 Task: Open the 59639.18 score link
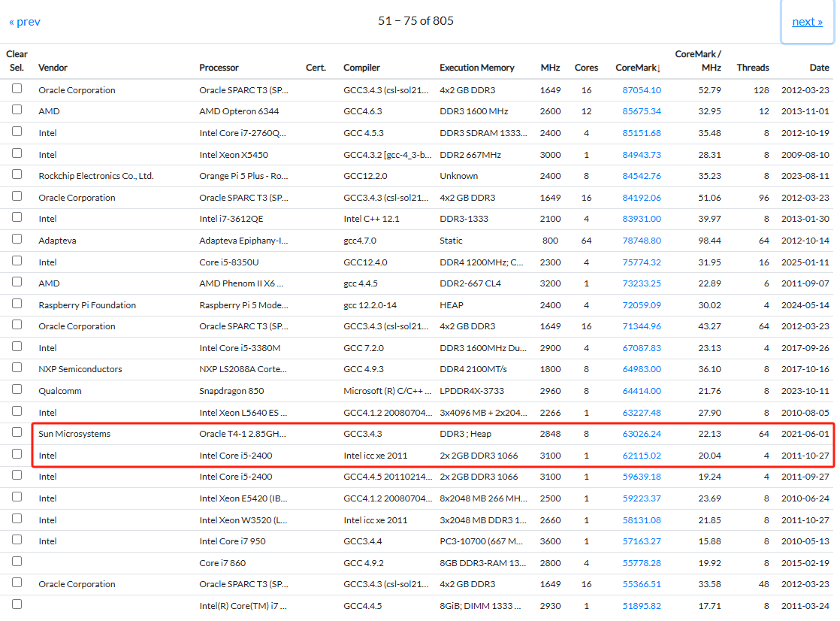tap(641, 477)
